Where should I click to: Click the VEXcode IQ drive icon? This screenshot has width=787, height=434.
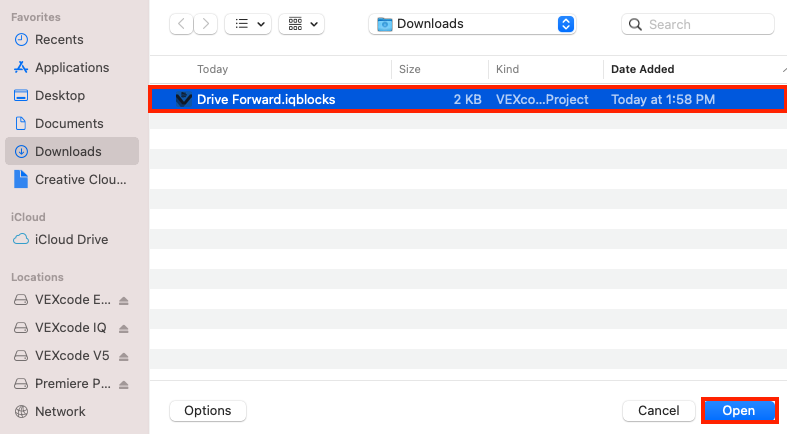point(21,328)
